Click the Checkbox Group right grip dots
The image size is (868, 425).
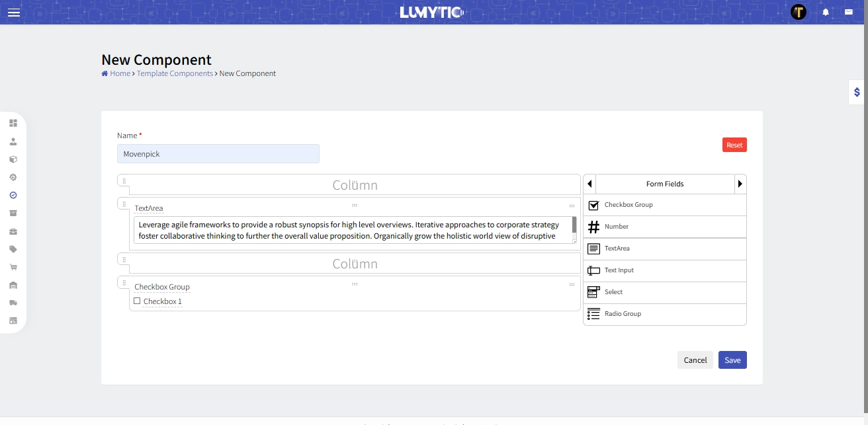pyautogui.click(x=572, y=284)
